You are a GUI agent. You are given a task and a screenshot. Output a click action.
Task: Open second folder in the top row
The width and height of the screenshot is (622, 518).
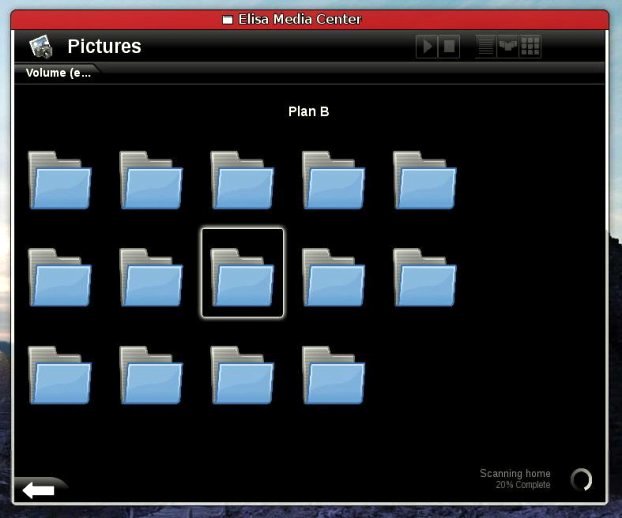(x=151, y=180)
